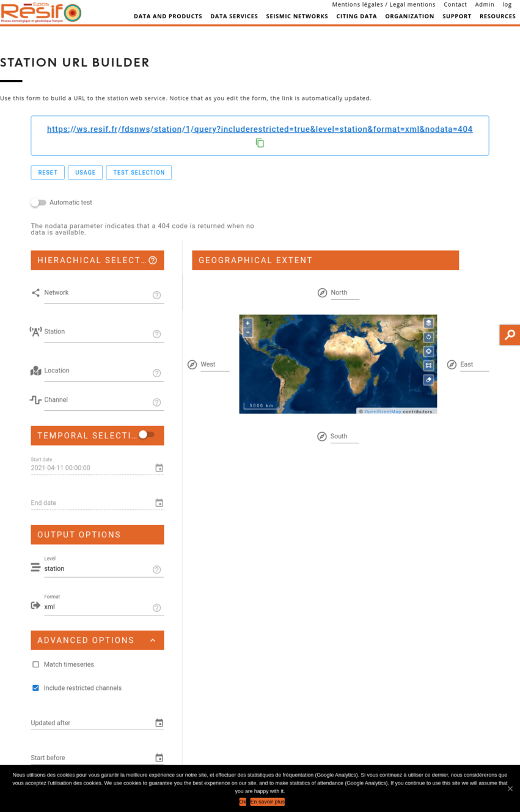The width and height of the screenshot is (520, 812).
Task: Click the Network share icon
Action: [x=35, y=292]
